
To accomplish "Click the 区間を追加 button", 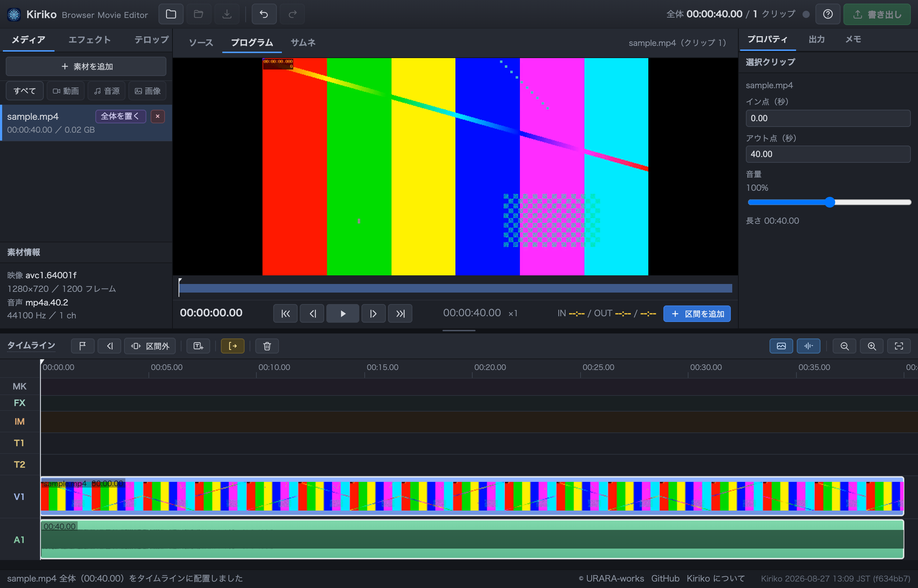I will pyautogui.click(x=697, y=313).
